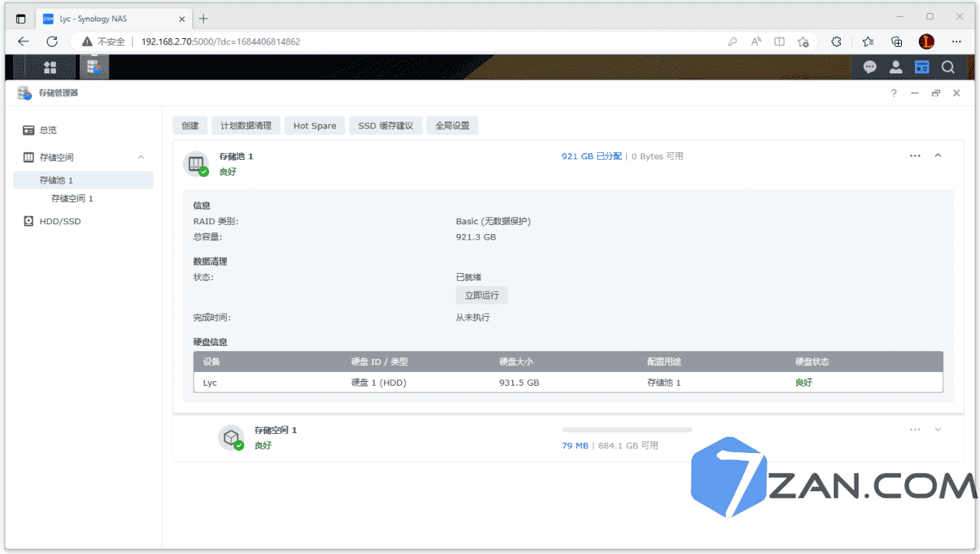Click the 设备 column header

coord(211,361)
